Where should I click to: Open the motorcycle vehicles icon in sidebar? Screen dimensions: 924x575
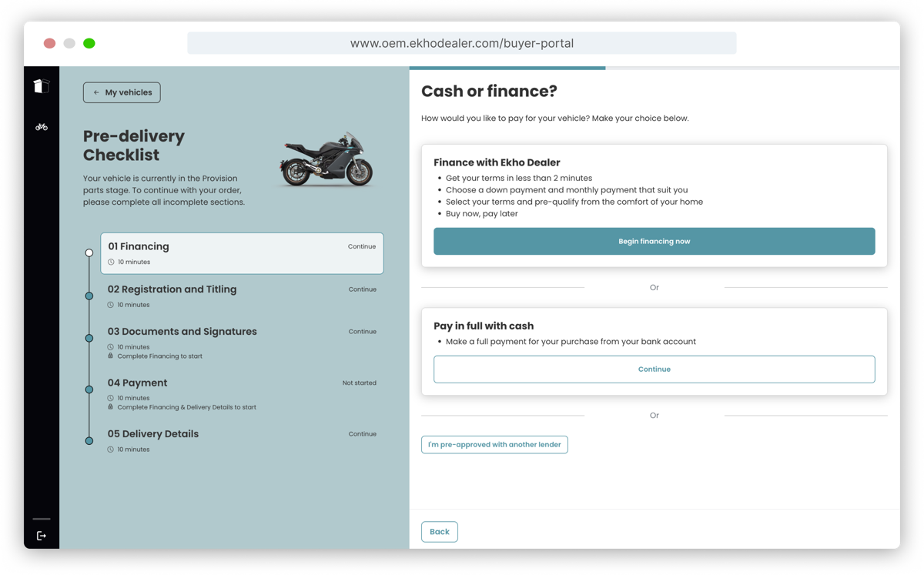42,127
